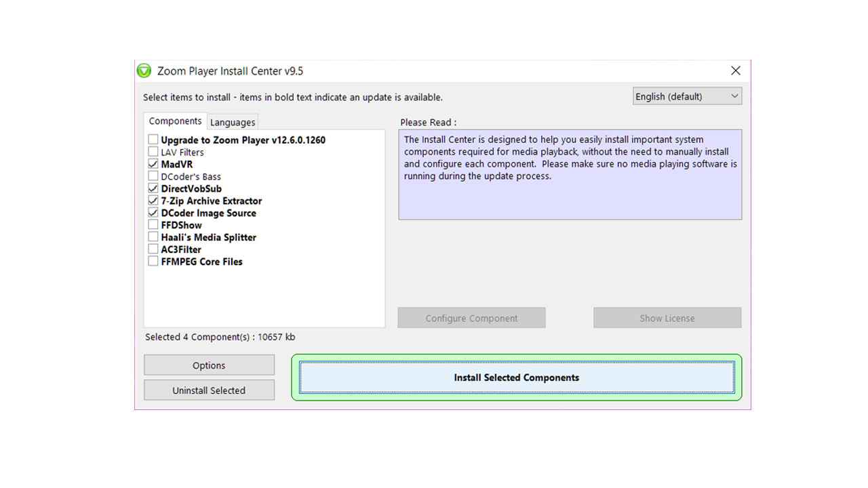Uncheck the DirectVobSub checkbox

coord(153,188)
